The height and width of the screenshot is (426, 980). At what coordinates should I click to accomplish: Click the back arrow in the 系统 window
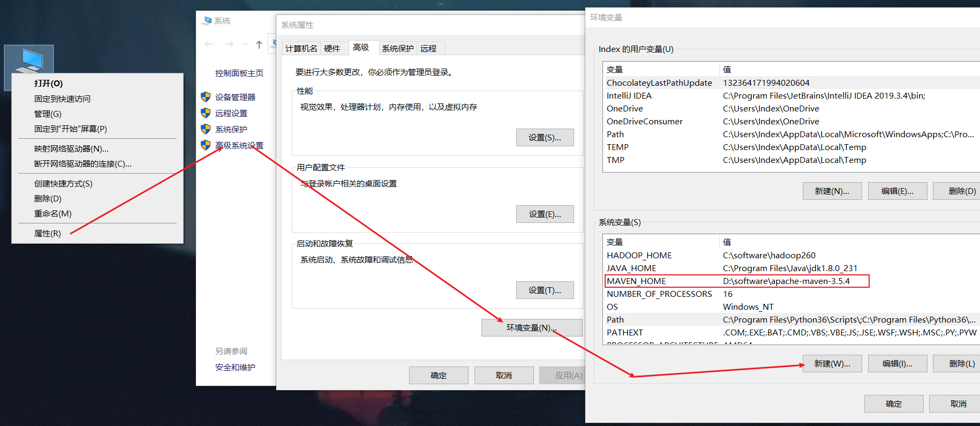click(209, 44)
